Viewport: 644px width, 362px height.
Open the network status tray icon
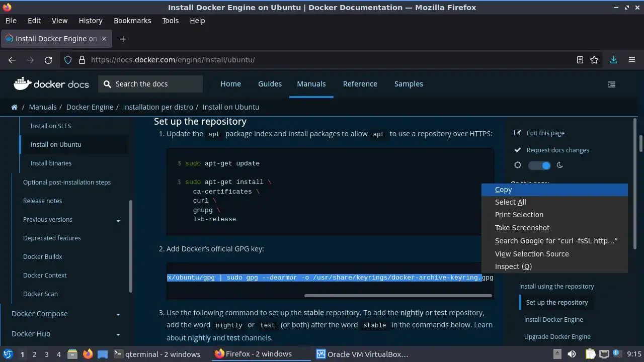(604, 354)
